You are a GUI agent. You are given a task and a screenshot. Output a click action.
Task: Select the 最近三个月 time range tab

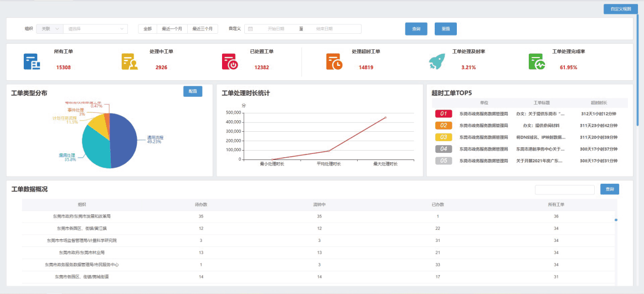tap(203, 29)
